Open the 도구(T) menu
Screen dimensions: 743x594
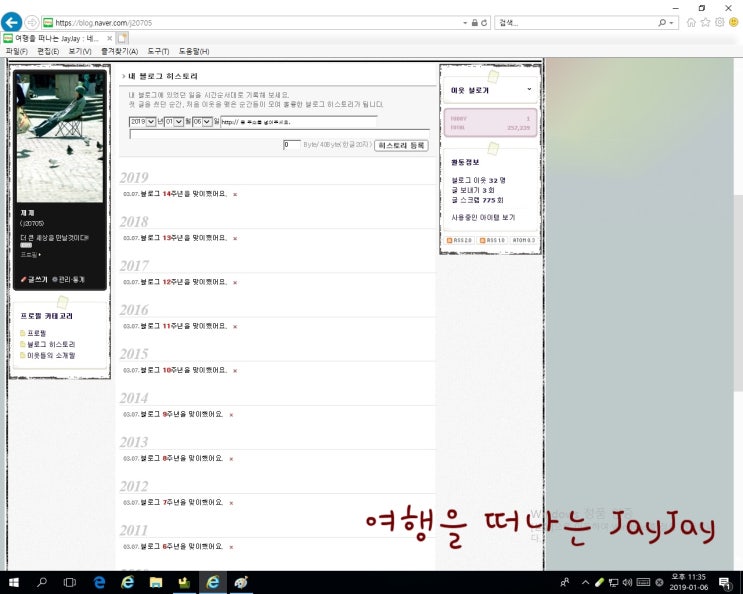[x=158, y=51]
